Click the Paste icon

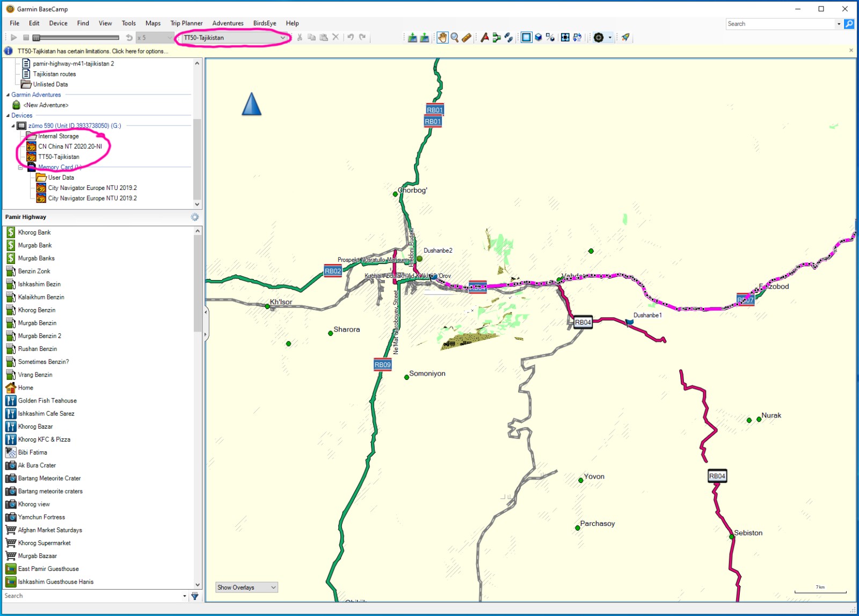click(x=324, y=38)
